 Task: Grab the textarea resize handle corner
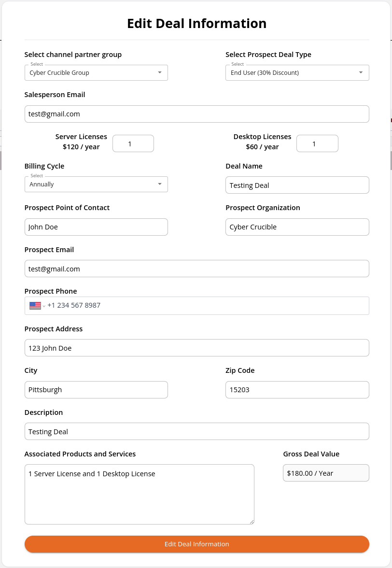[x=252, y=522]
